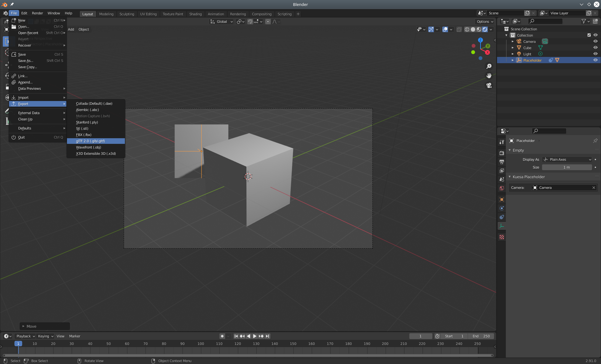Viewport: 601px width, 364px height.
Task: Click the Light data icon in outliner
Action: click(x=540, y=54)
